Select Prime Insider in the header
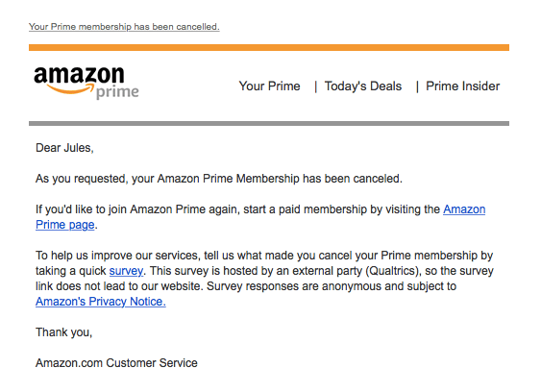Screen dimensions: 541x392 [462, 86]
